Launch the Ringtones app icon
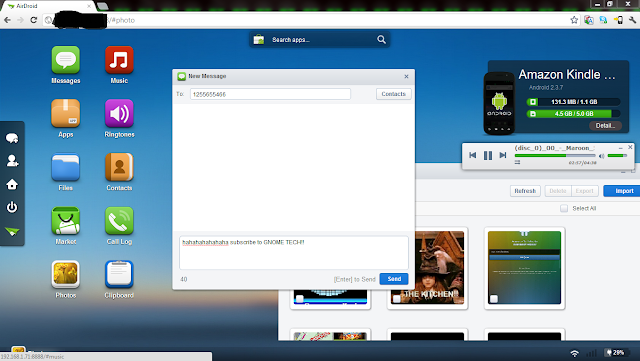 pos(119,114)
